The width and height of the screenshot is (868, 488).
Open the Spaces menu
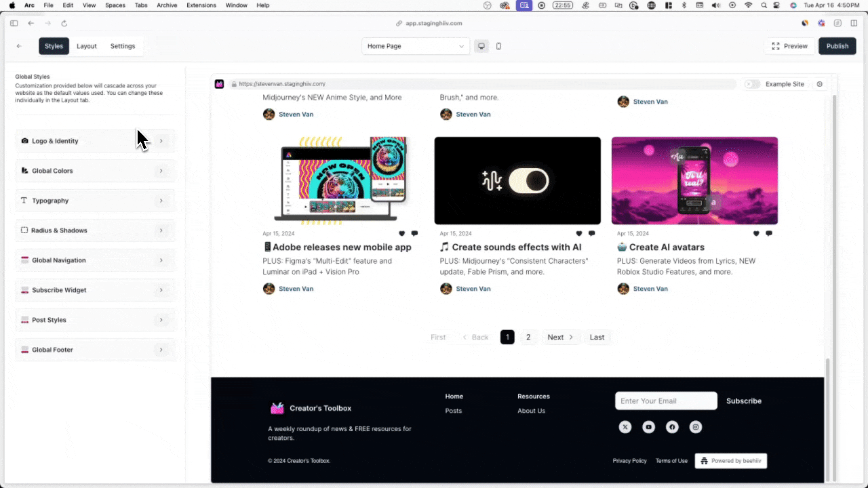point(115,5)
